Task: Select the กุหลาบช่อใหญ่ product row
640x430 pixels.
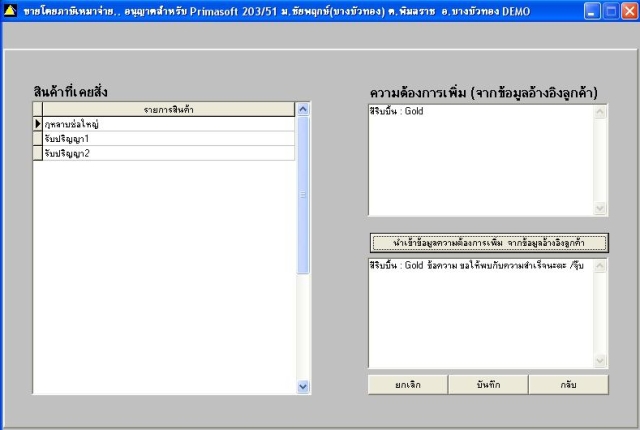Action: click(x=169, y=124)
